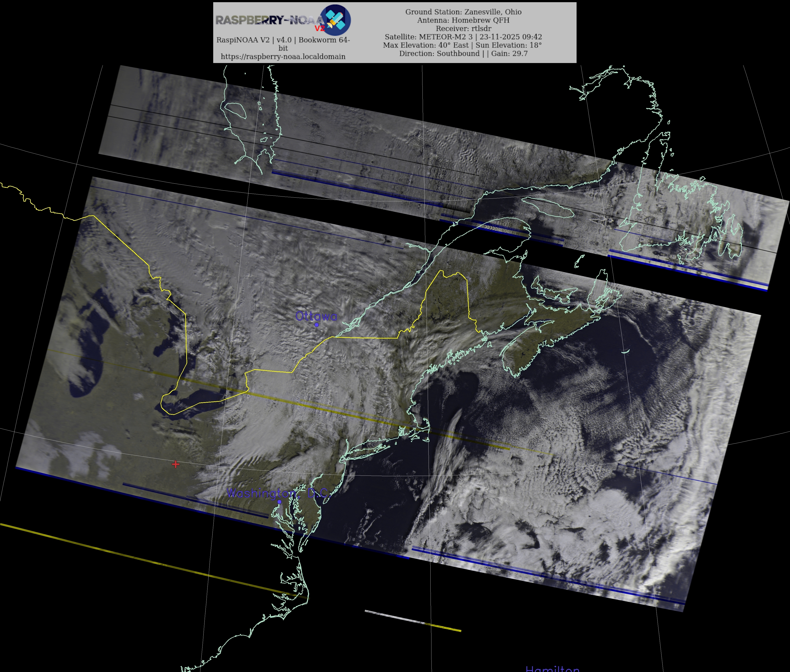Click the RaspiNOAA V2 v4.0 version text
The width and height of the screenshot is (790, 672).
pos(283,40)
